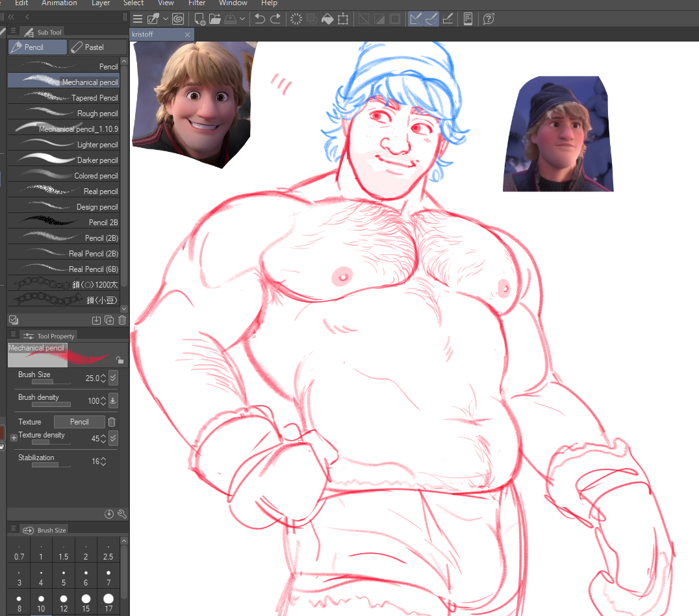Open the Brush Size dynamics dropdown button

click(113, 378)
